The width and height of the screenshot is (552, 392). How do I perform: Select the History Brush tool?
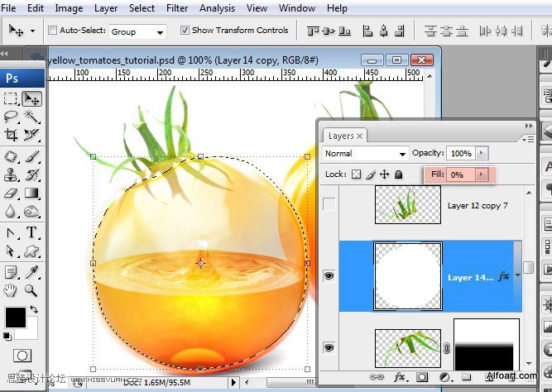coord(31,174)
